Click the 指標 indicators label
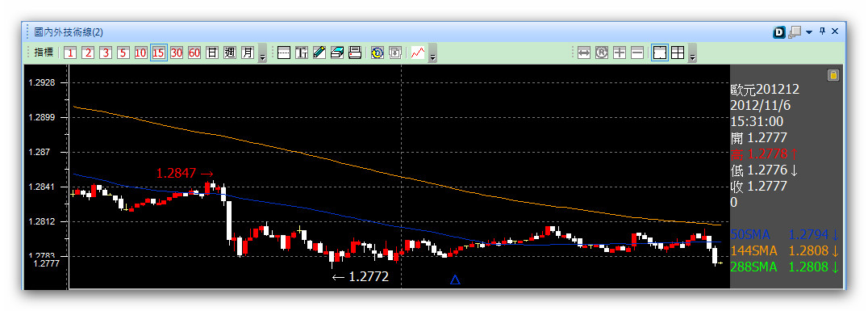The height and width of the screenshot is (311, 868). click(x=44, y=53)
